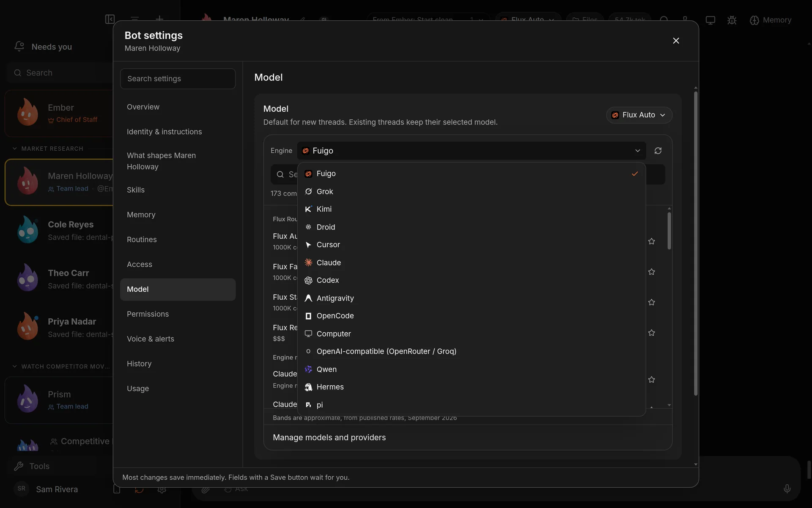Image resolution: width=812 pixels, height=508 pixels.
Task: Star the first Claude model row
Action: 652,380
